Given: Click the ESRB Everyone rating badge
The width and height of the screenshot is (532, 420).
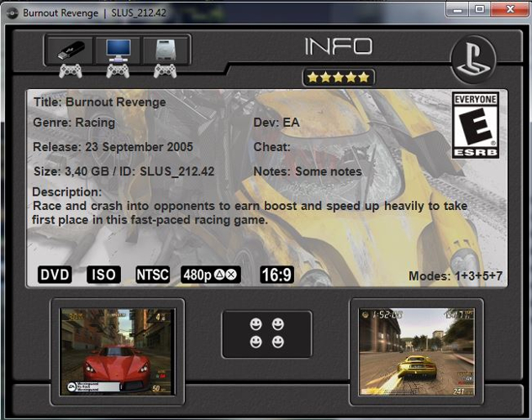Looking at the screenshot, I should tap(475, 125).
